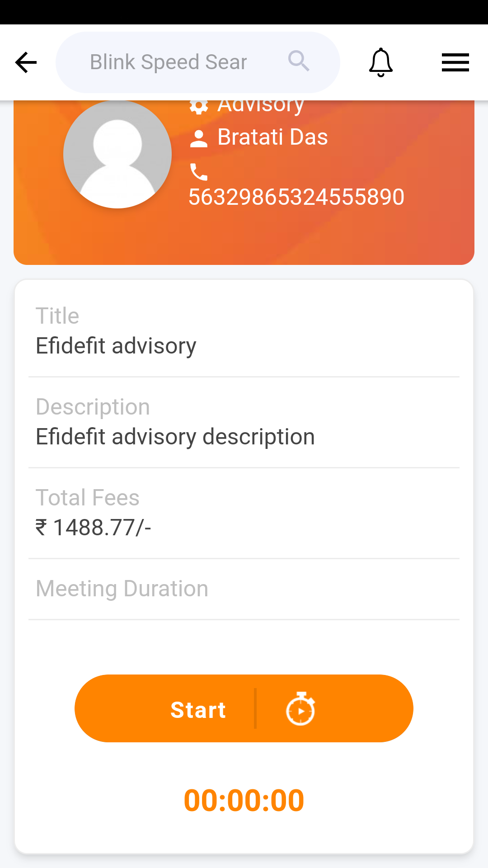This screenshot has height=868, width=488.
Task: Click the Total Fees amount ₹ 1488.77/-
Action: pyautogui.click(x=94, y=528)
